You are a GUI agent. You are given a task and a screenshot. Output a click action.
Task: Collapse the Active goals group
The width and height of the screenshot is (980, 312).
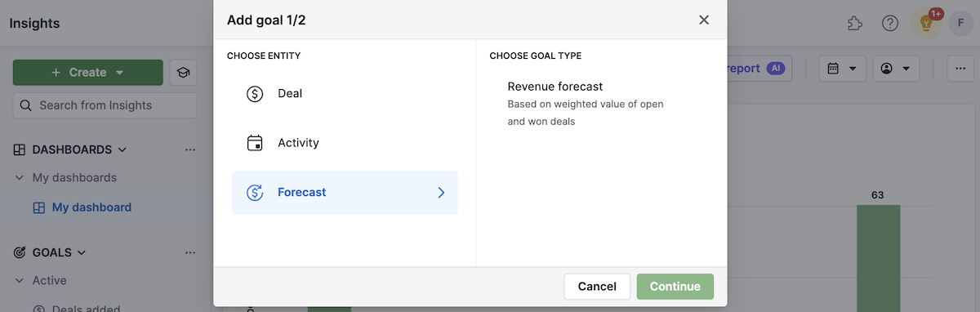click(x=20, y=280)
